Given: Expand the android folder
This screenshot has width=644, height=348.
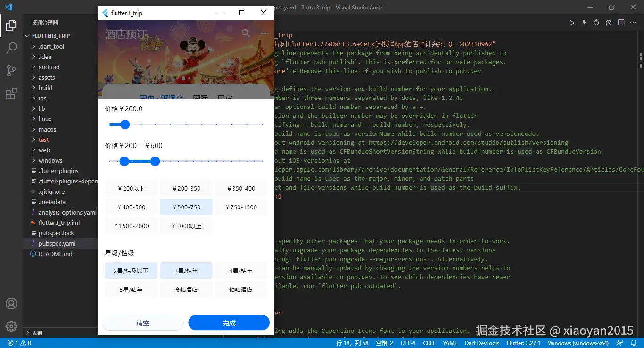Looking at the screenshot, I should [49, 67].
